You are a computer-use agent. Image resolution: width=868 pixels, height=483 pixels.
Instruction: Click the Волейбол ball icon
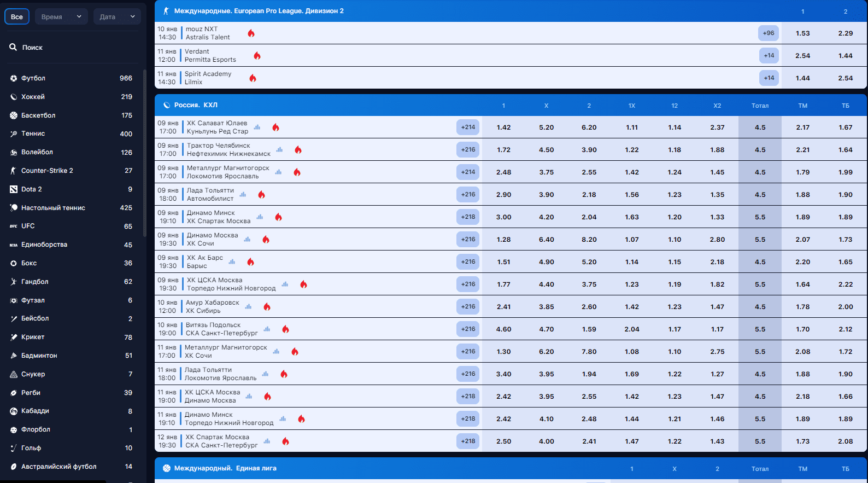[14, 152]
